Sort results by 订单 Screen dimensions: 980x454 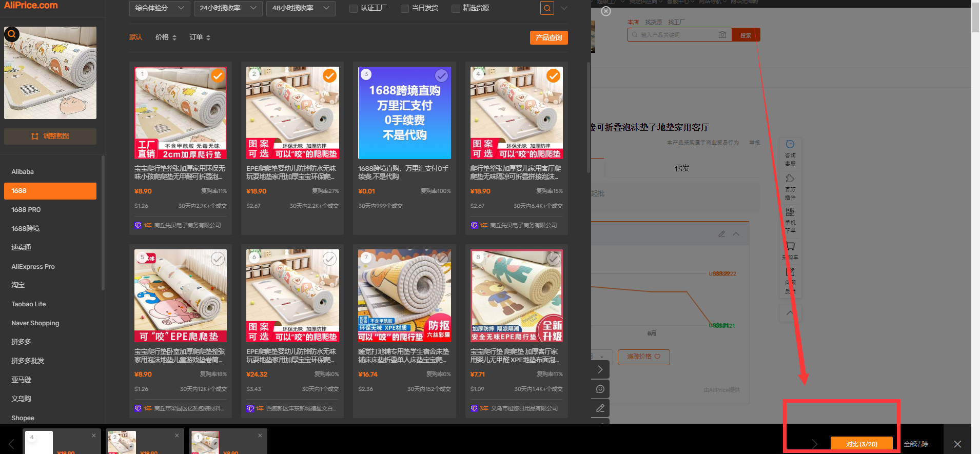pos(200,37)
